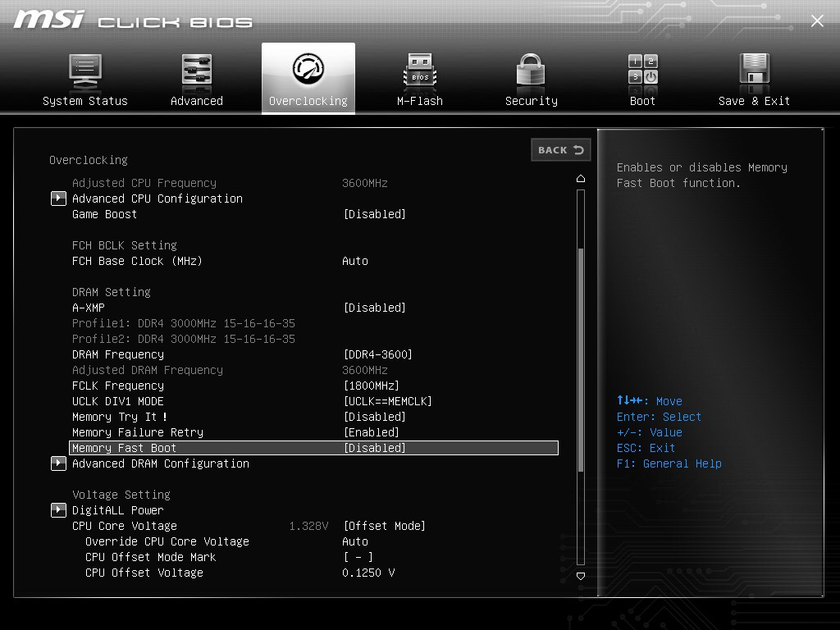Switch to System Status tab label
Image resolution: width=840 pixels, height=630 pixels.
[x=85, y=101]
